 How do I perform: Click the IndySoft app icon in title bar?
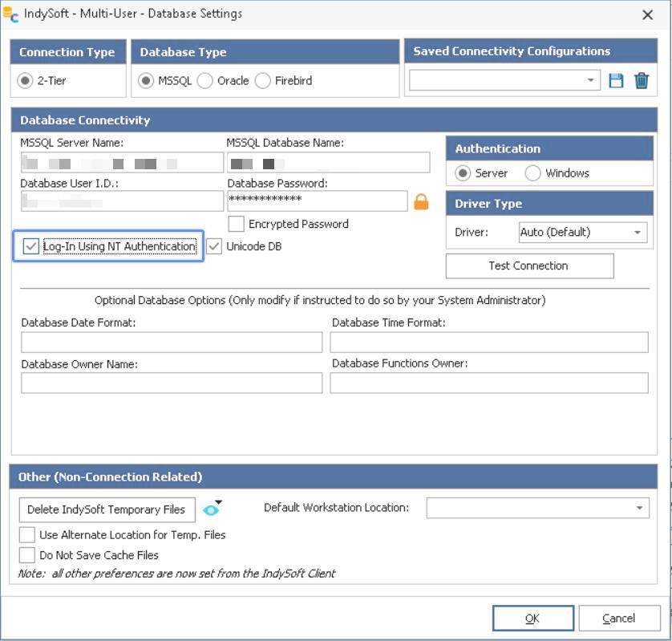pos(10,14)
